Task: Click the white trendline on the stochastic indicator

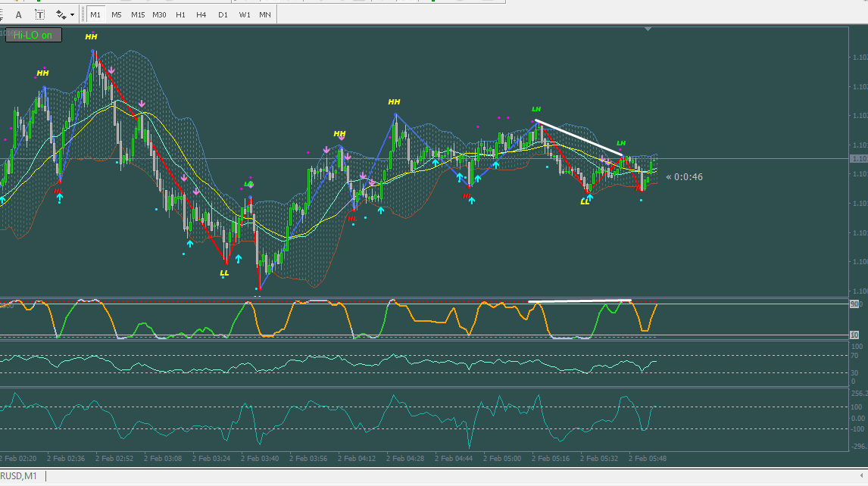Action: 579,302
